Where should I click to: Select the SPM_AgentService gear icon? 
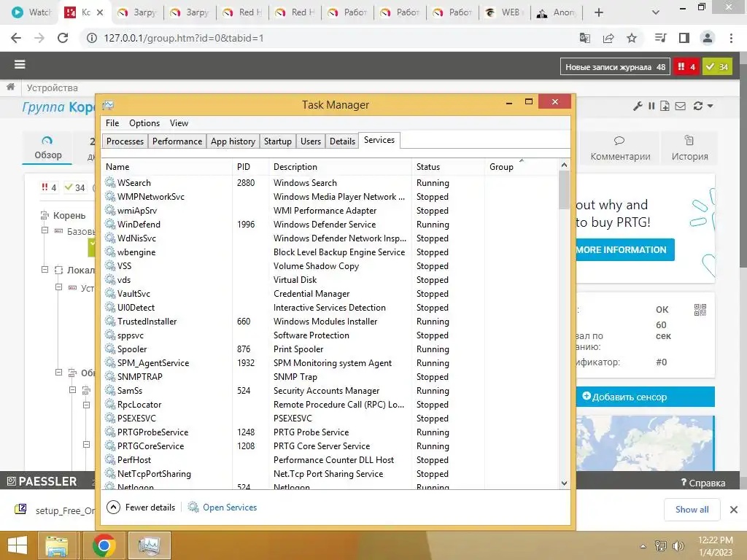pyautogui.click(x=110, y=362)
